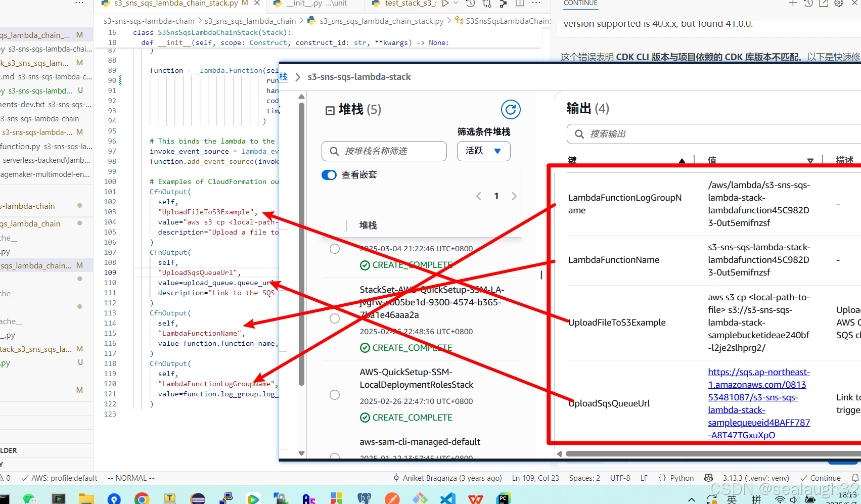Viewport: 861px width, 504px height.
Task: Sort outputs by 值 column arrow
Action: click(x=810, y=161)
